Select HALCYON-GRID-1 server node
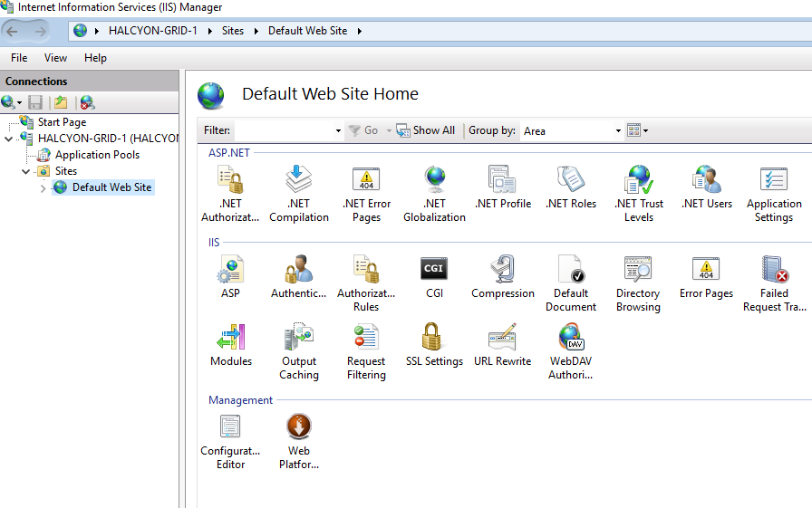Viewport: 812px width, 508px height. point(108,139)
